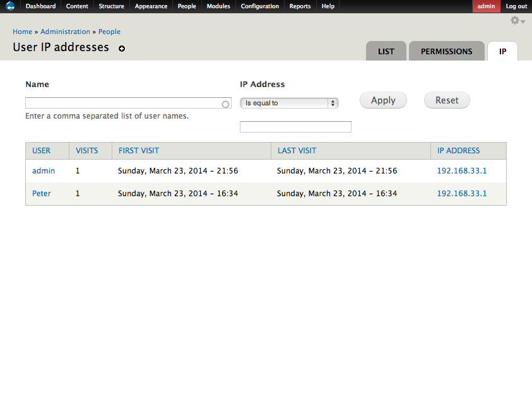Click last visit date in admin row
Image resolution: width=532 pixels, height=400 pixels.
[x=337, y=170]
